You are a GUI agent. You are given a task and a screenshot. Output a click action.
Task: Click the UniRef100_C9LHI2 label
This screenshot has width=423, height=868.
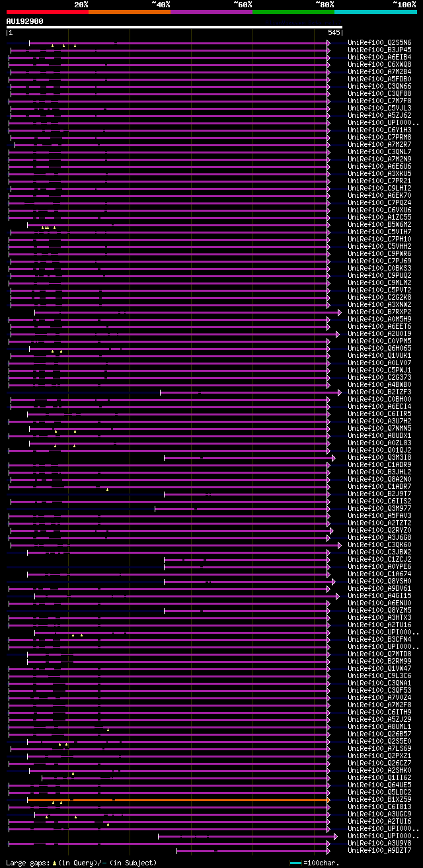[379, 189]
